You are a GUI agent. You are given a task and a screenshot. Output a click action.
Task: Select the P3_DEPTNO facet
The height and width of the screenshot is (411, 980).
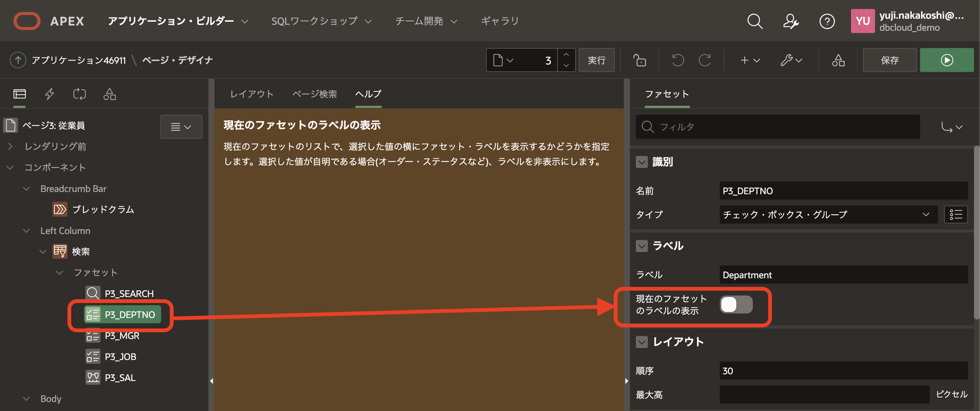point(123,315)
